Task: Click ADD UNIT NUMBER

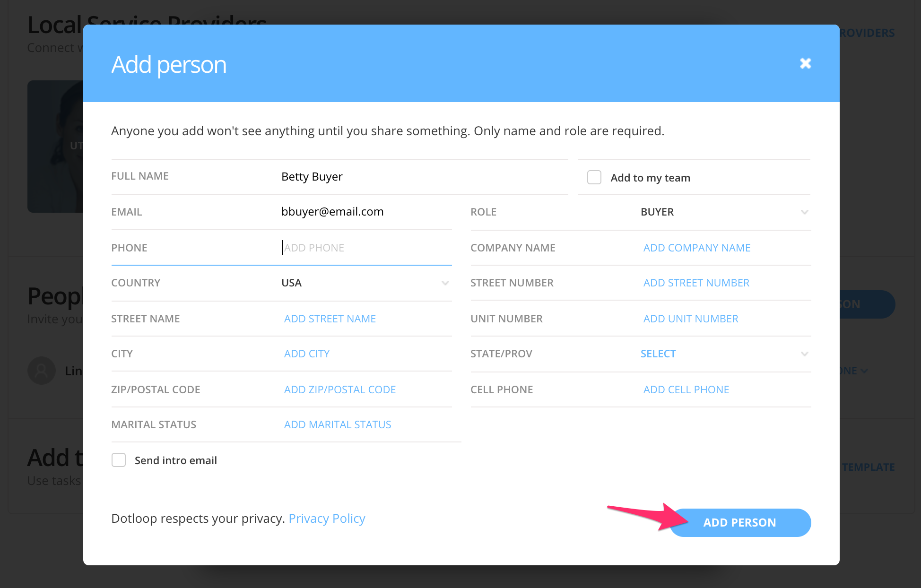Action: [690, 318]
